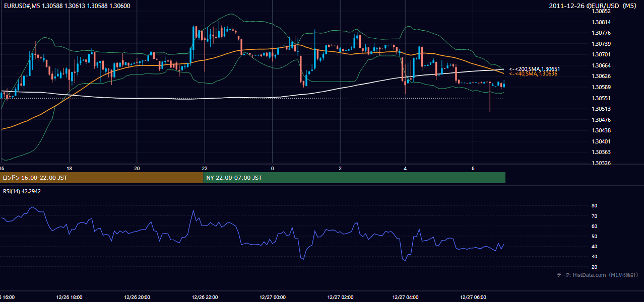This screenshot has height=302, width=644.
Task: Click hour label 6 under price chart
Action: pyautogui.click(x=473, y=168)
